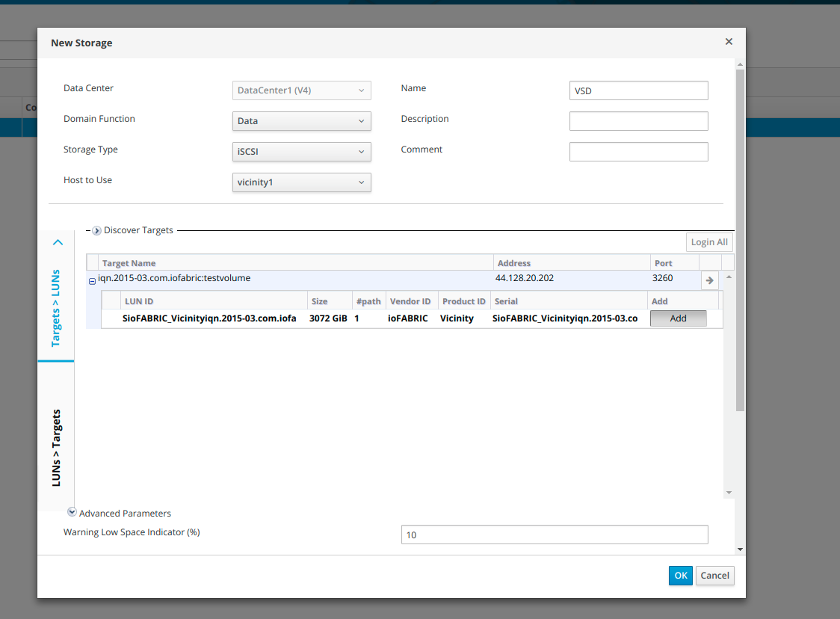Click the Name input field
Image resolution: width=840 pixels, height=619 pixels.
[x=638, y=90]
